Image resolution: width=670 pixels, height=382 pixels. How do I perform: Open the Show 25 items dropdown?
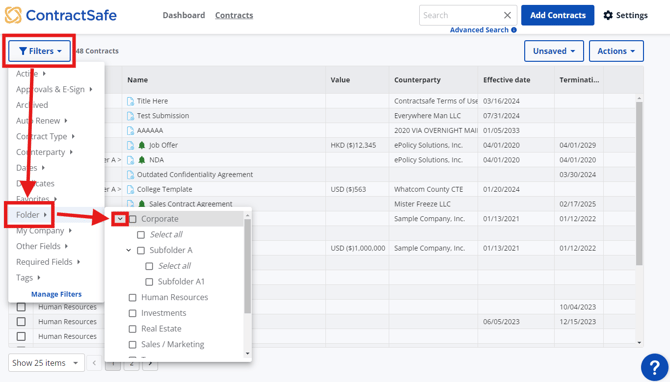[46, 363]
